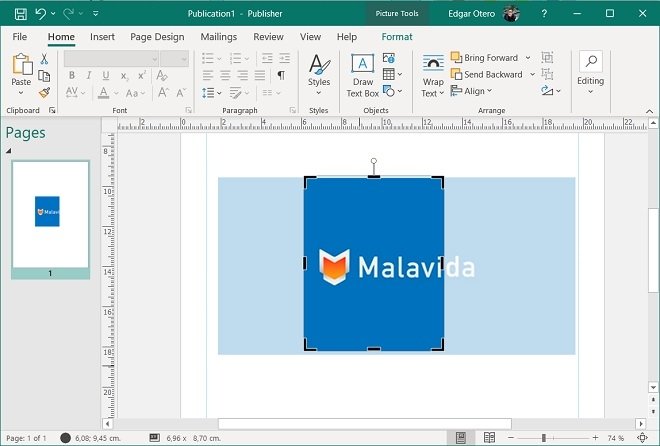Image resolution: width=660 pixels, height=446 pixels.
Task: Clear all formatting icon
Action: click(162, 75)
